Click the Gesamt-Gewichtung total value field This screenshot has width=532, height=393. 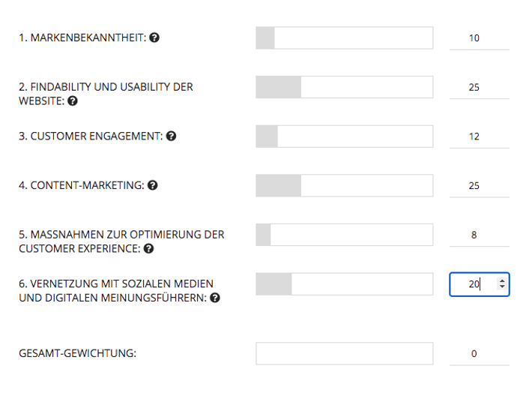tap(480, 354)
